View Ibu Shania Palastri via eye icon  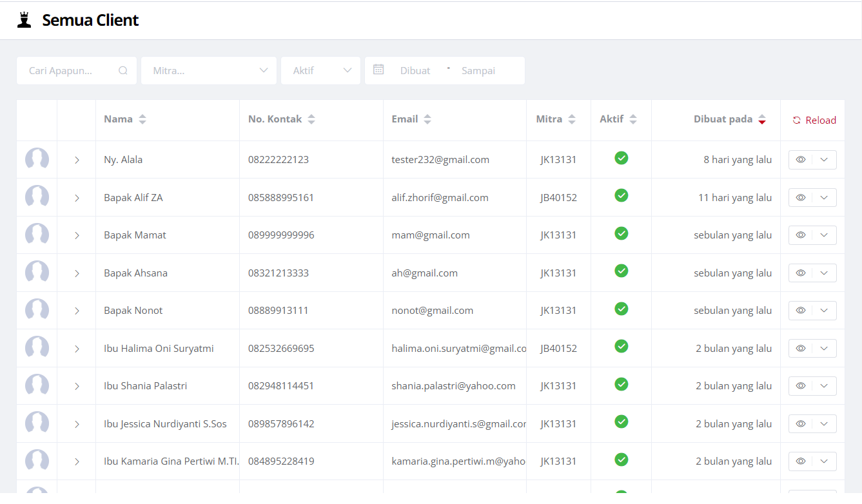pos(801,386)
